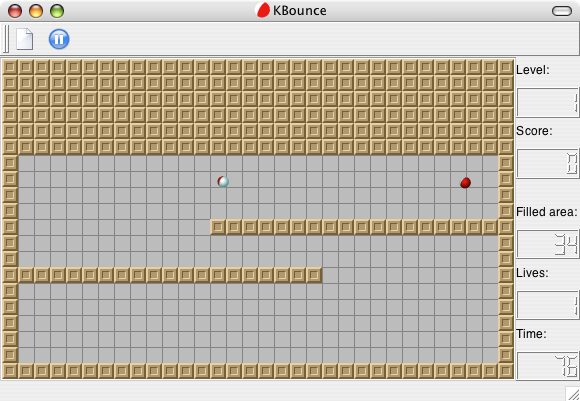The width and height of the screenshot is (580, 401).
Task: Click the New Game document icon
Action: point(24,39)
